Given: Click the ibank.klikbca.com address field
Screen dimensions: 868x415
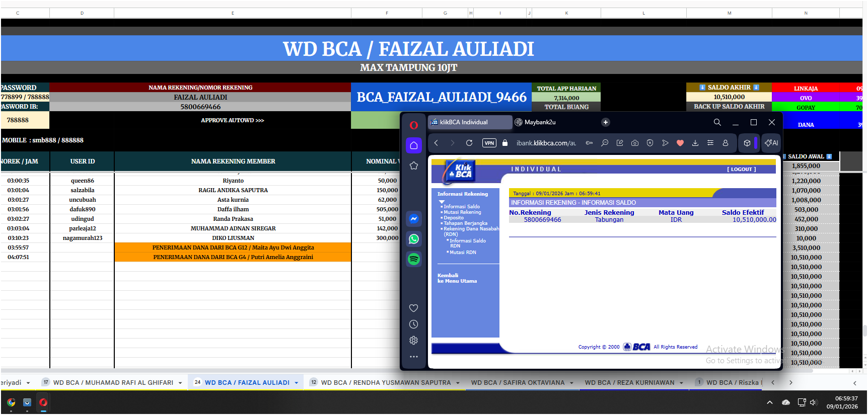Looking at the screenshot, I should point(546,143).
